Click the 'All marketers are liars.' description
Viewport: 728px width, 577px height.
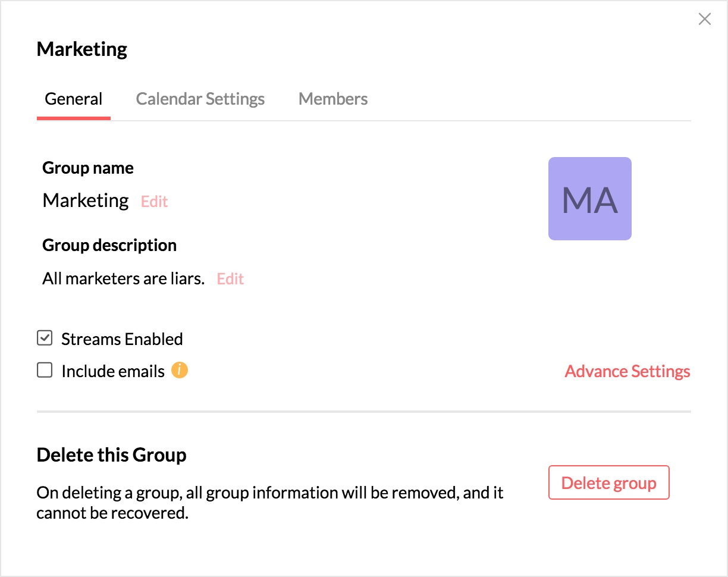(123, 278)
